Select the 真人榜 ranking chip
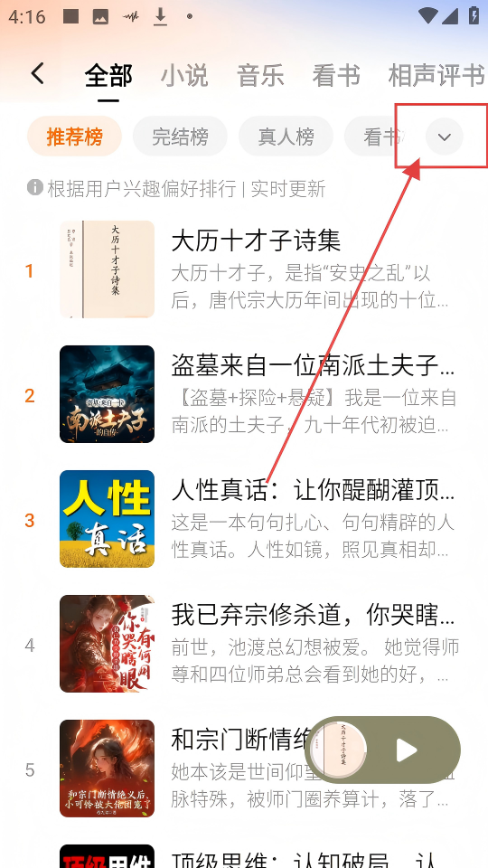 pyautogui.click(x=286, y=137)
